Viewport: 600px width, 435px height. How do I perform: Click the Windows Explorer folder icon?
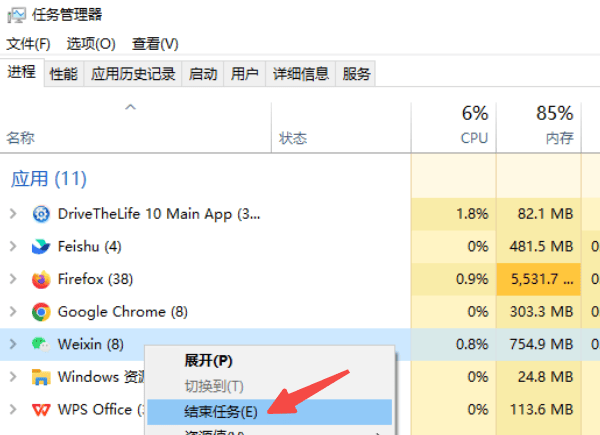click(x=41, y=377)
